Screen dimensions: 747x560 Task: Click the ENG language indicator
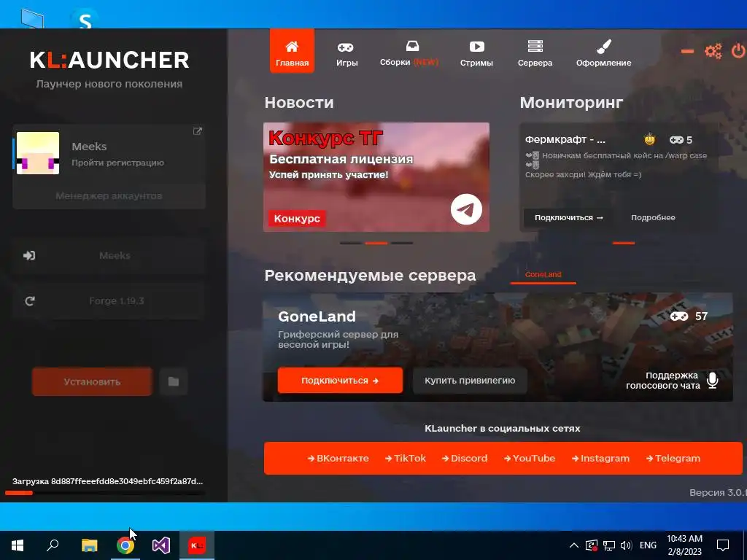[648, 545]
